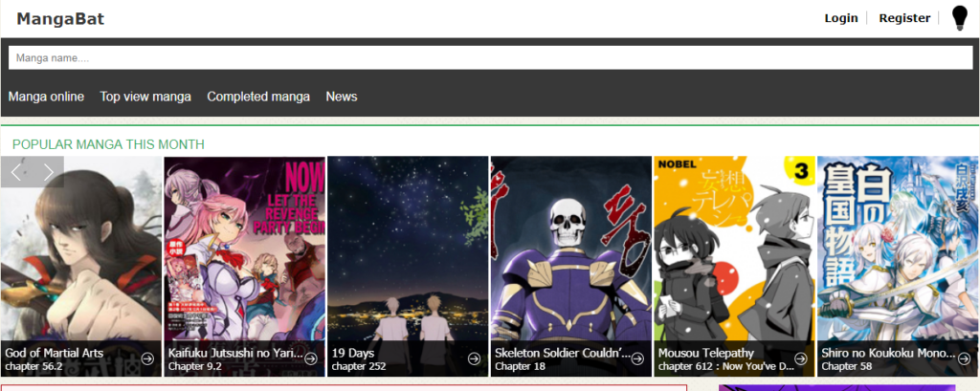This screenshot has width=980, height=391.
Task: Click arrow icon on Mousou Telepathy card
Action: (801, 358)
